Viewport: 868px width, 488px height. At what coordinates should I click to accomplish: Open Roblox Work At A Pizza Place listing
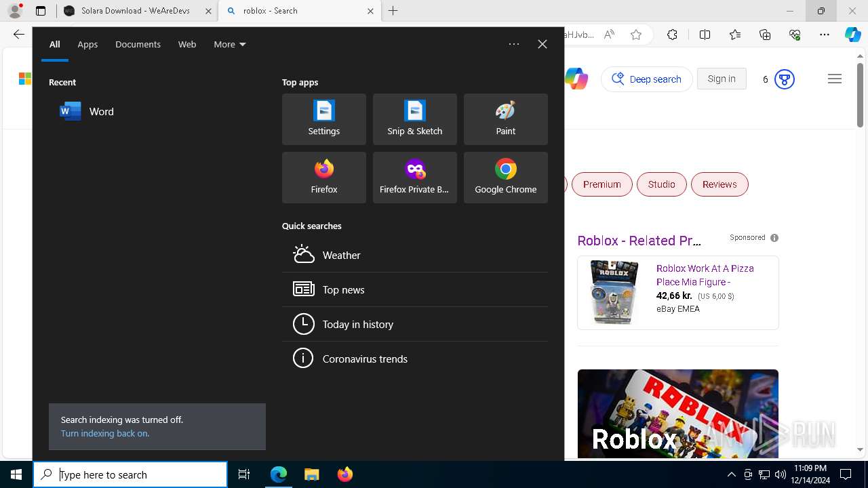tap(705, 275)
